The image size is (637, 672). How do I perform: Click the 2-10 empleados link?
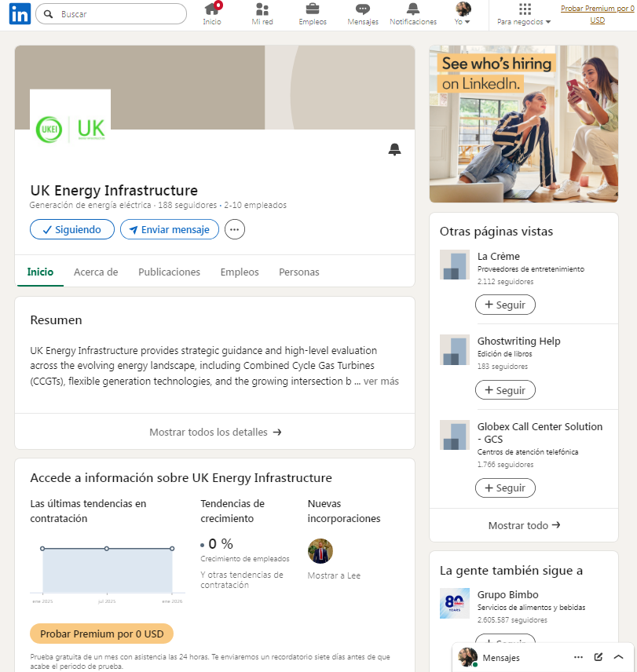(255, 205)
